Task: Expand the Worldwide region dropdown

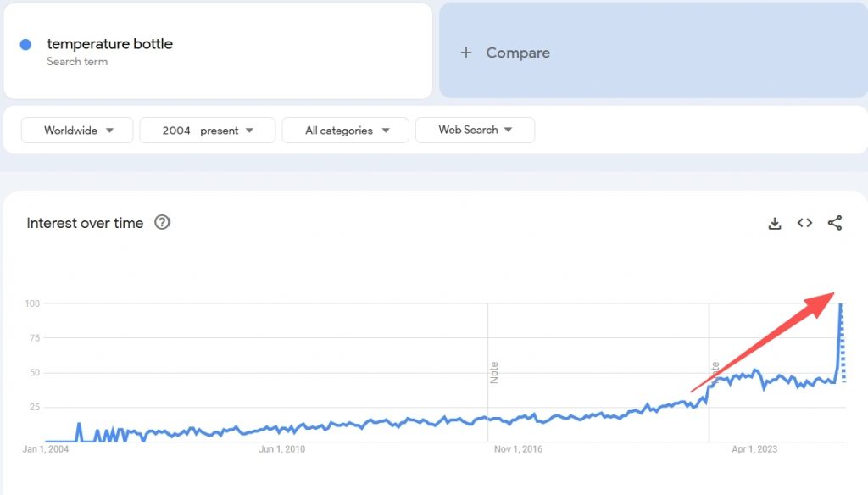Action: (77, 131)
